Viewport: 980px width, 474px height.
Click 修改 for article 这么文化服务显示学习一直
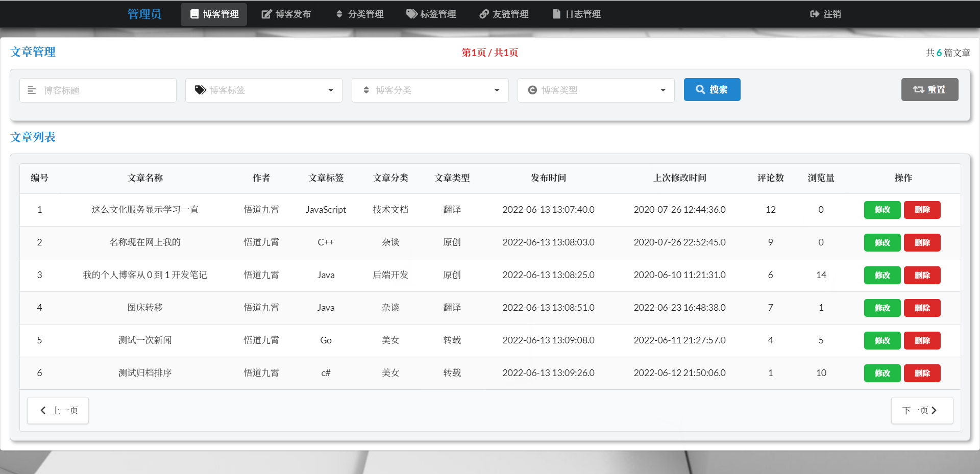(882, 210)
